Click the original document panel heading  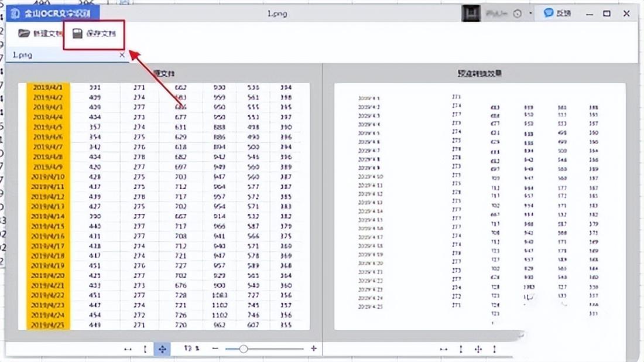[x=164, y=74]
